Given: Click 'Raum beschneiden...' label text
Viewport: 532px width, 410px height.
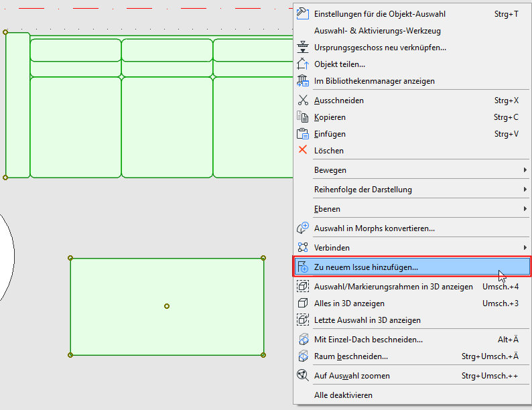Looking at the screenshot, I should [x=351, y=356].
